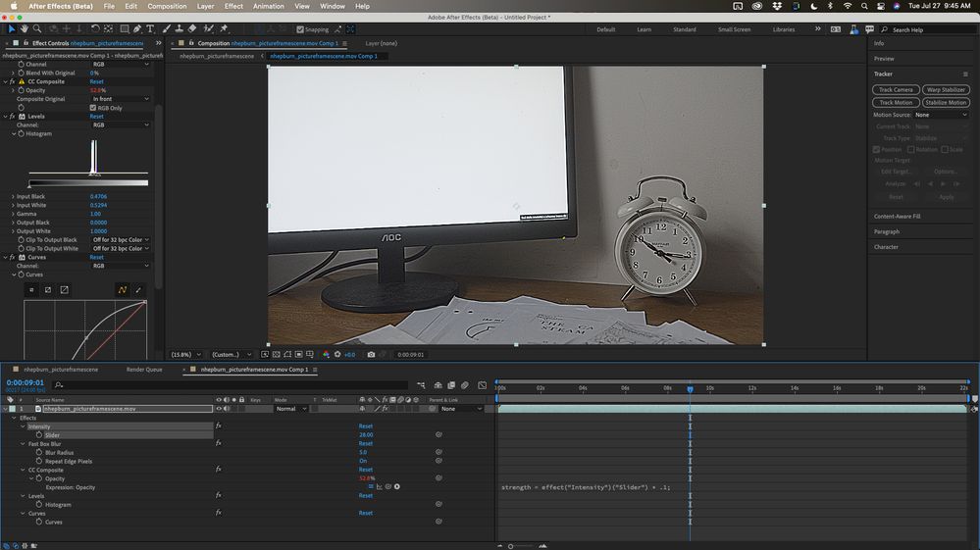Hide the nhepburn_pictureframescene.mov layer with its eye icon
Image resolution: width=980 pixels, height=550 pixels.
(x=217, y=409)
